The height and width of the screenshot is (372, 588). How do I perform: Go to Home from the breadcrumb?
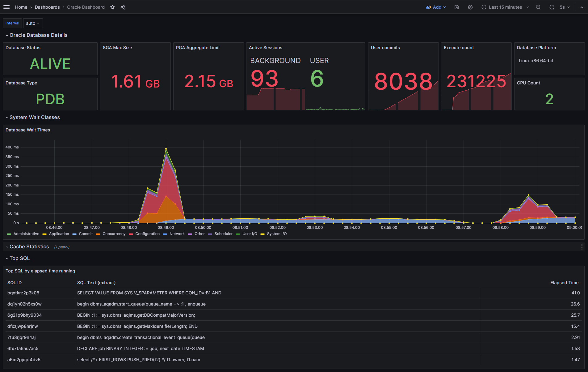tap(21, 7)
